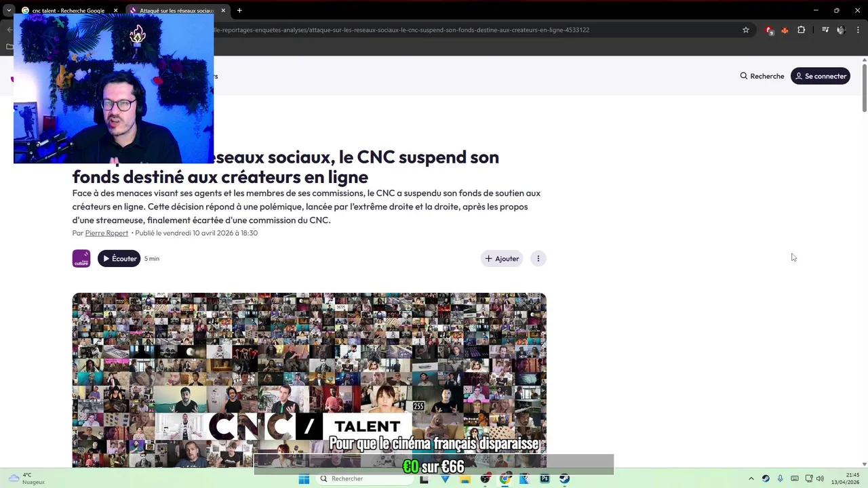Open the site Recherche search
The image size is (868, 488).
coord(762,76)
